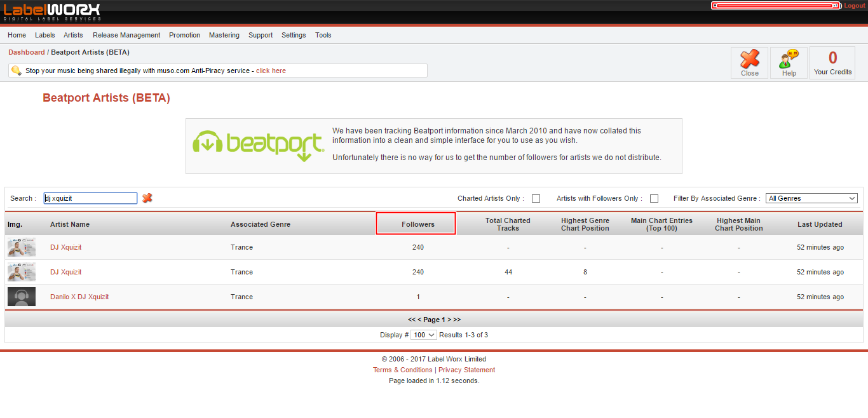
Task: Click the Logout link
Action: tap(855, 6)
